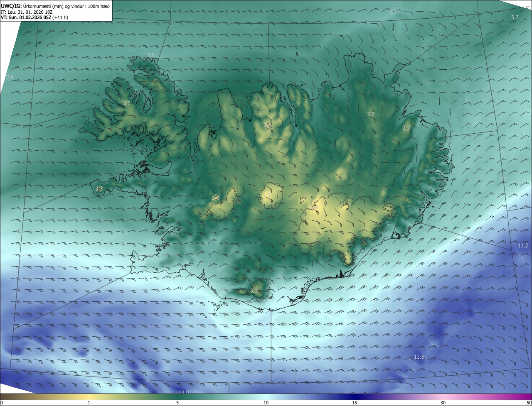Image resolution: width=532 pixels, height=406 pixels.
Task: Click the 2.0 value label by Langjökull glacier
Action: pos(216,198)
